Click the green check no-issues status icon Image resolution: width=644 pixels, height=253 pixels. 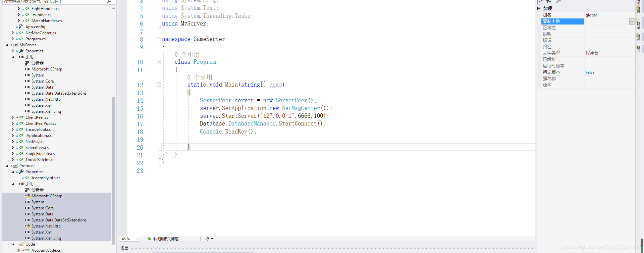pyautogui.click(x=149, y=239)
